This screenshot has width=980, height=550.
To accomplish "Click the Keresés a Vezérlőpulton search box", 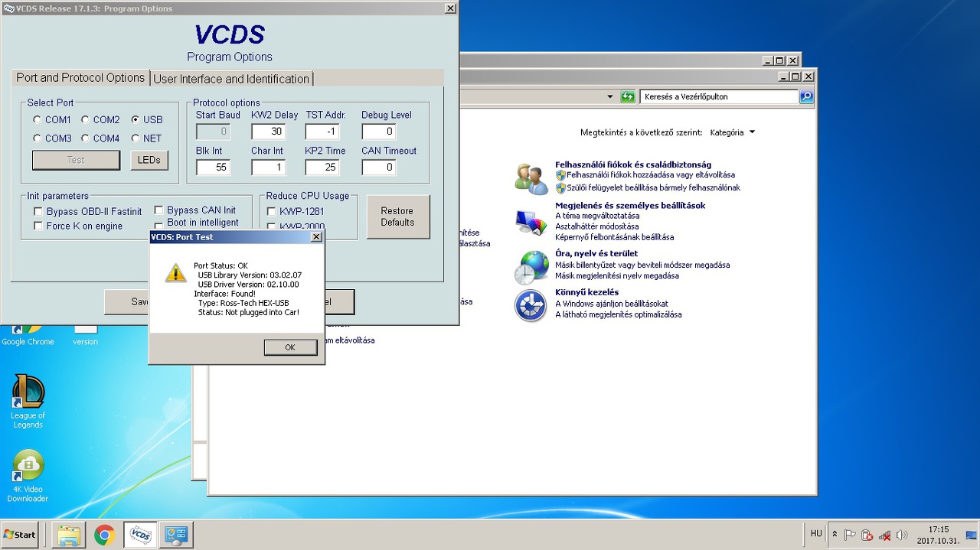I will pyautogui.click(x=720, y=96).
